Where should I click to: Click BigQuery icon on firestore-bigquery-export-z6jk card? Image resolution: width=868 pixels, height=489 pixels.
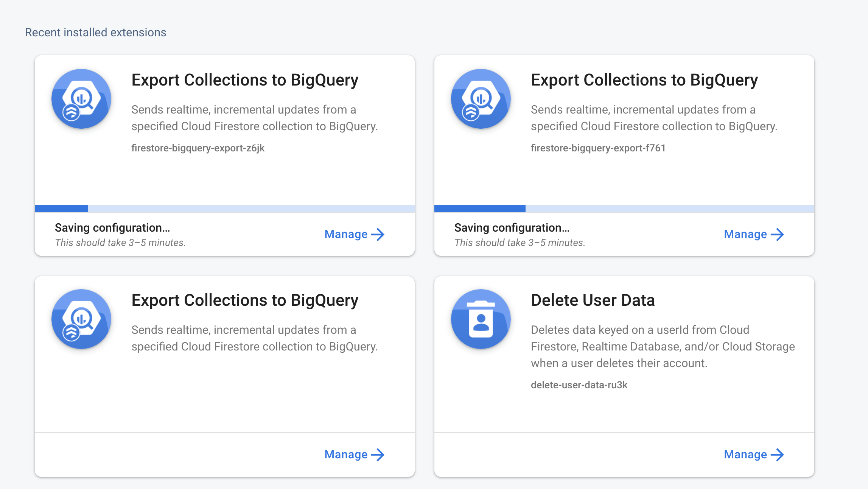(81, 99)
